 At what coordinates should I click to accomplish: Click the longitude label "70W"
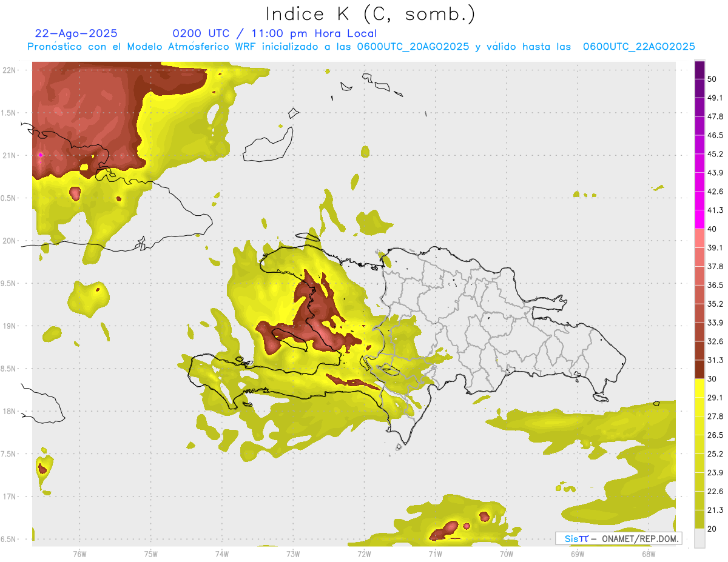pyautogui.click(x=507, y=554)
